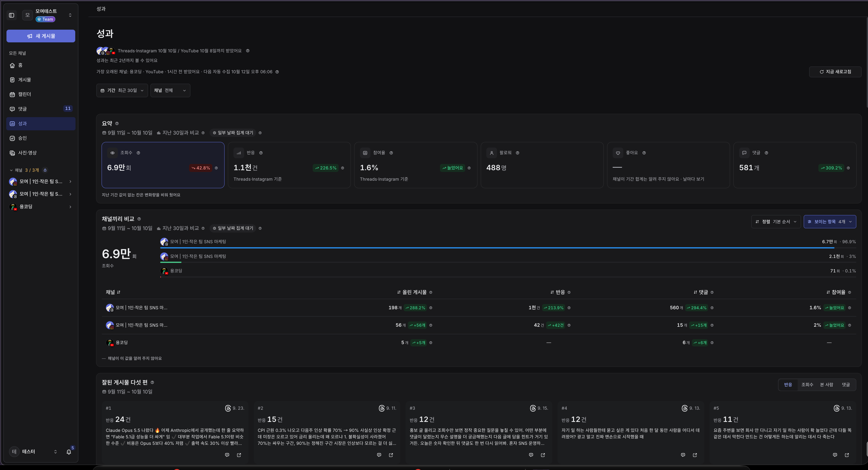Viewport: 868px width, 470px height.
Task: Sort by 채널 column header arrows
Action: click(119, 292)
